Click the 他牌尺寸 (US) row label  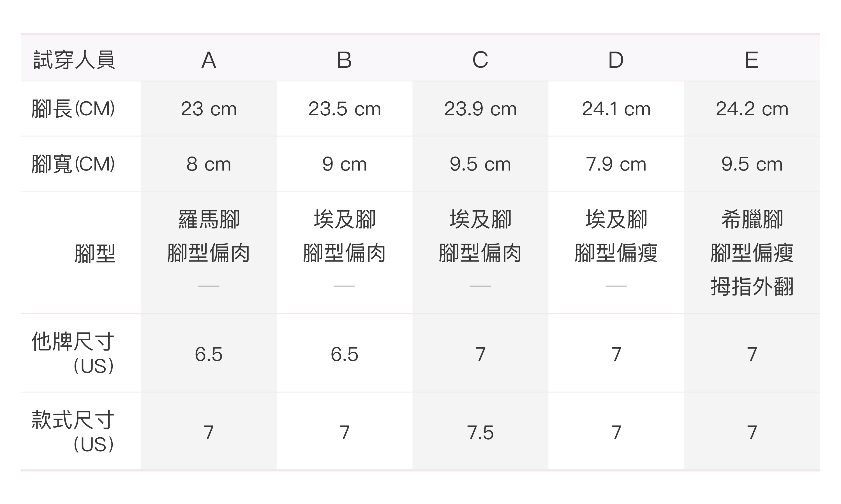(x=73, y=353)
